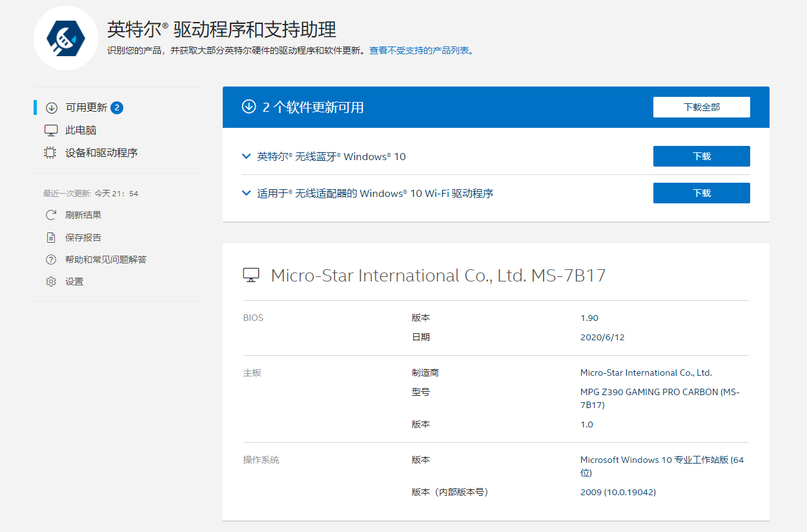Viewport: 807px width, 532px height.
Task: Click the monitor icon next to Micro-Star International
Action: pyautogui.click(x=252, y=275)
